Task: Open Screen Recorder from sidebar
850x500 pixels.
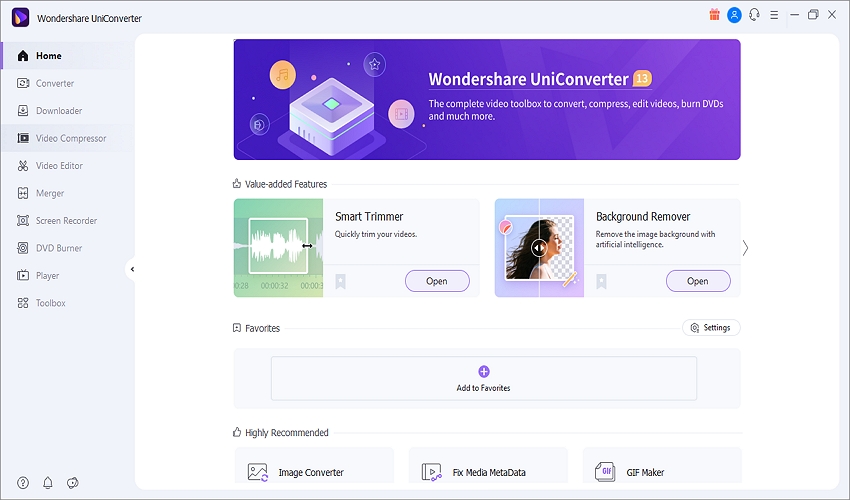Action: click(x=67, y=221)
